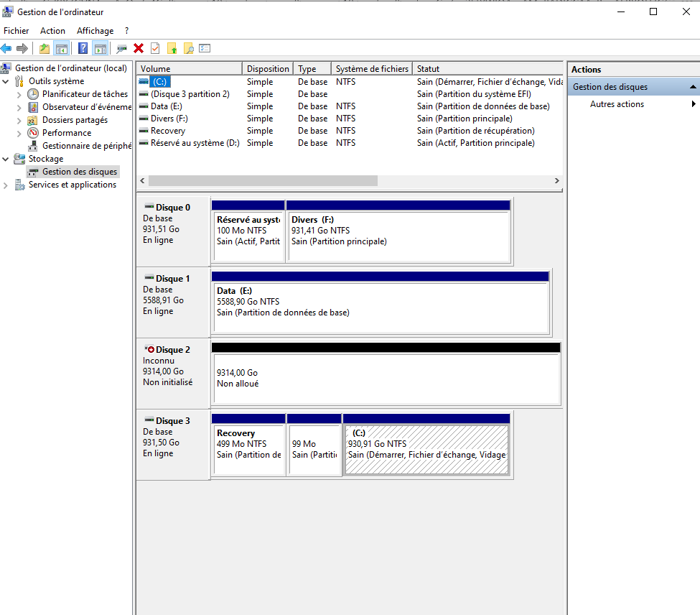Collapse the Gestion des disques actions section
Screen dimensions: 700x615
692,87
